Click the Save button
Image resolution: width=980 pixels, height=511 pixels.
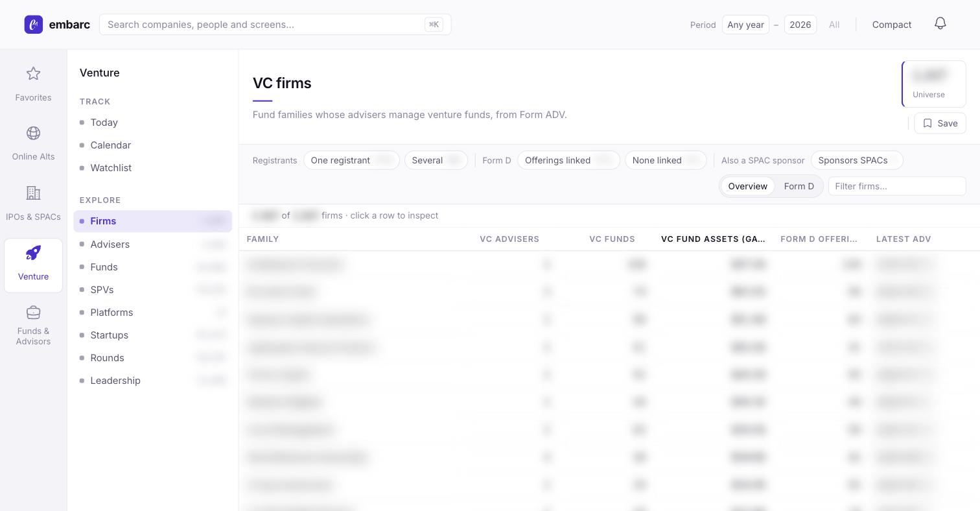click(940, 123)
